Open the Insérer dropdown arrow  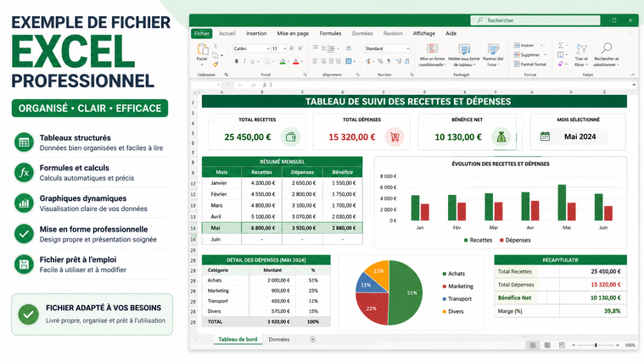[541, 46]
